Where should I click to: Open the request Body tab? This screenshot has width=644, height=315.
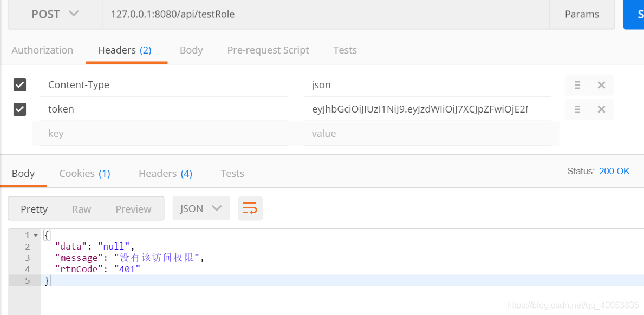click(191, 50)
